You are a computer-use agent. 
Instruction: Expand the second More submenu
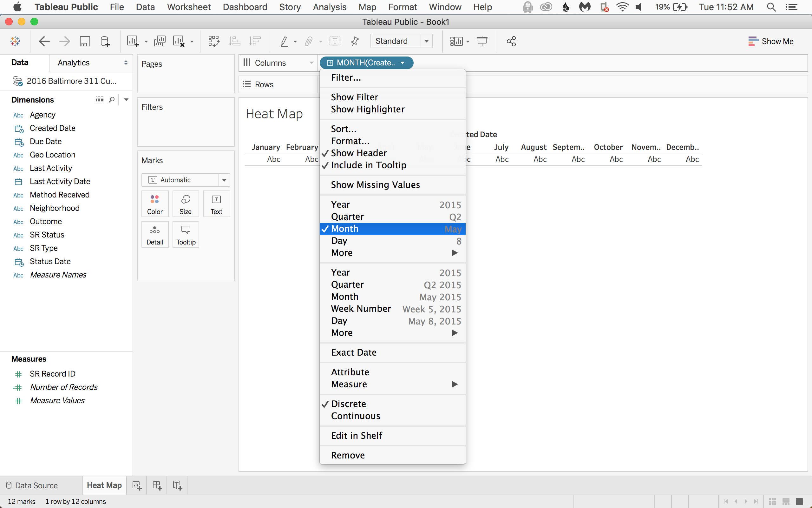point(392,333)
